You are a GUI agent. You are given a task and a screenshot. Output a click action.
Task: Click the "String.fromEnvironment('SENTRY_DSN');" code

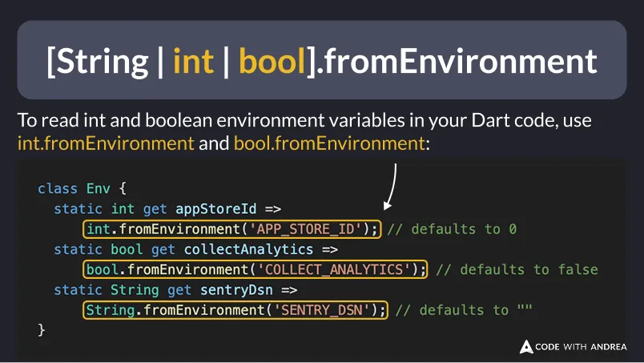click(235, 310)
